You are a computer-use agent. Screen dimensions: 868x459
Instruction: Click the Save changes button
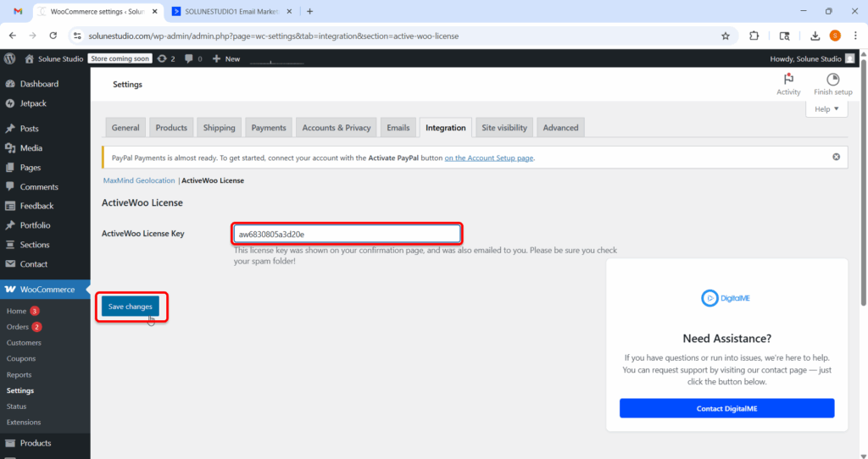click(130, 307)
